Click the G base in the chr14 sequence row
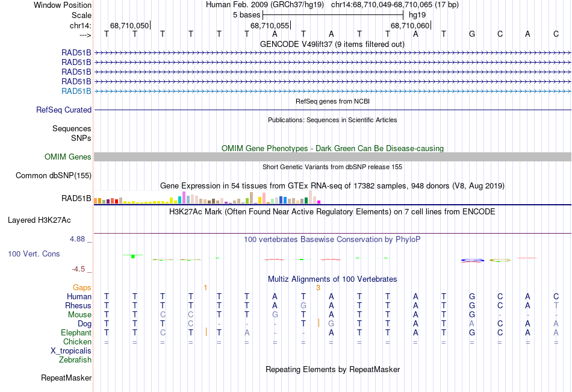Image resolution: width=572 pixels, height=392 pixels. (x=471, y=34)
